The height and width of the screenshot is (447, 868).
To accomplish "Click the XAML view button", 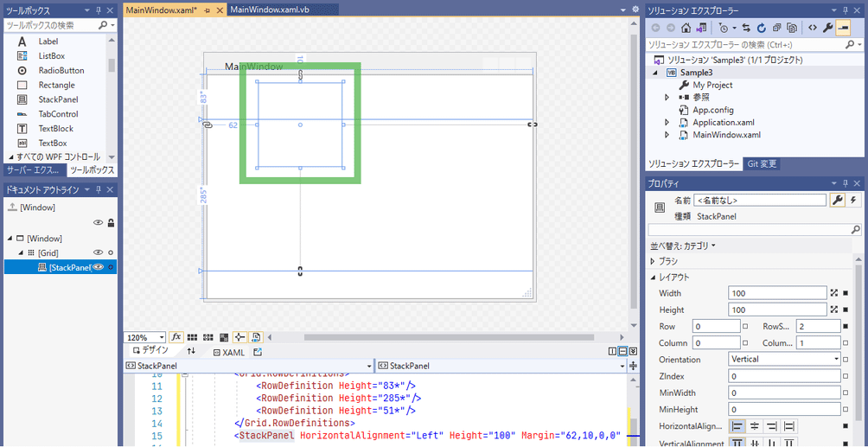I will [x=228, y=352].
